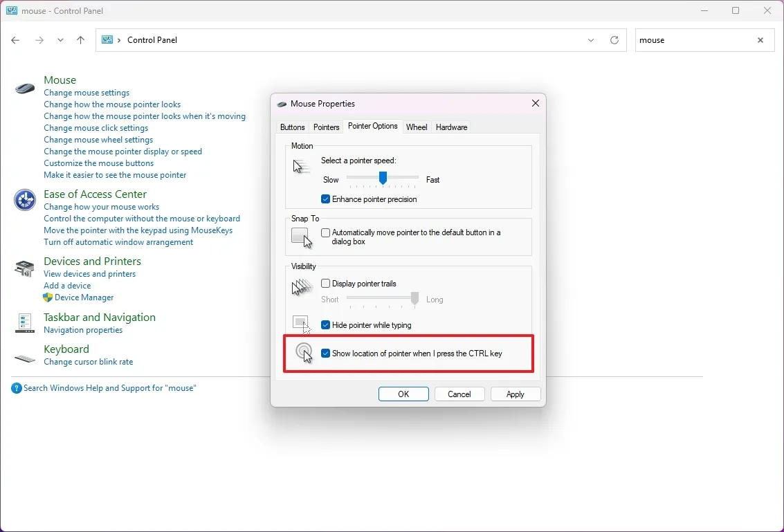This screenshot has width=784, height=532.
Task: Disable Enhance pointer precision
Action: pos(325,199)
